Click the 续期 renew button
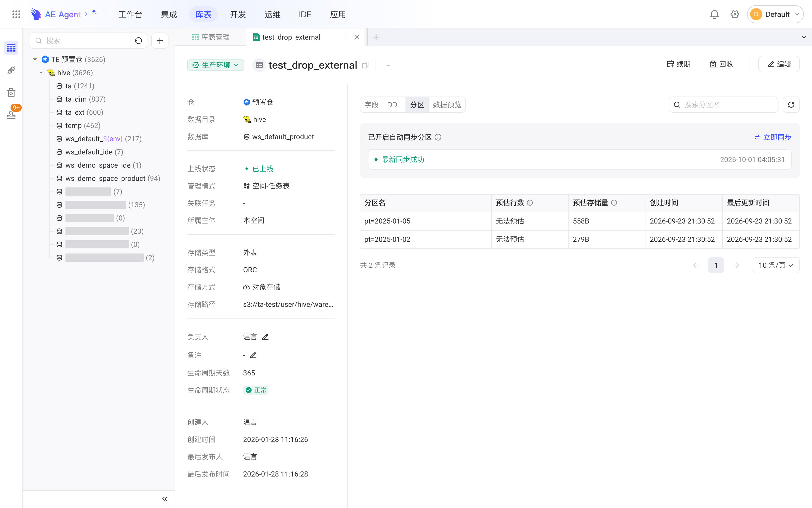 679,64
